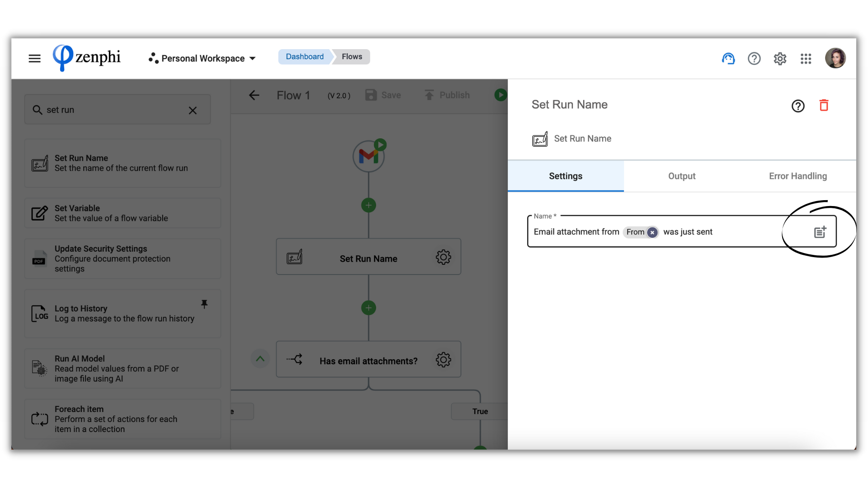The height and width of the screenshot is (488, 868).
Task: Collapse the condition branch chevron
Action: pyautogui.click(x=260, y=359)
